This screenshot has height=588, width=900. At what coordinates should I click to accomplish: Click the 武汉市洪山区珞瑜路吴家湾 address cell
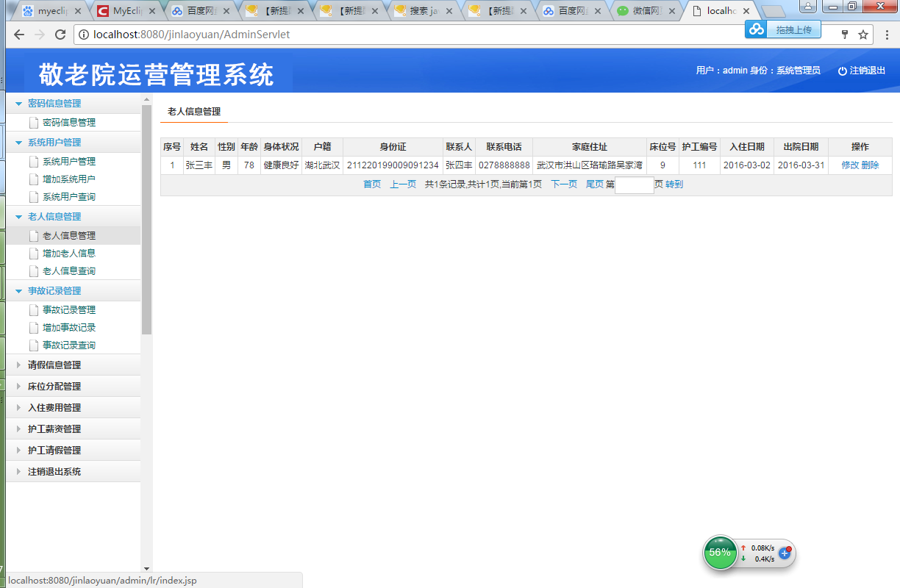pos(590,165)
